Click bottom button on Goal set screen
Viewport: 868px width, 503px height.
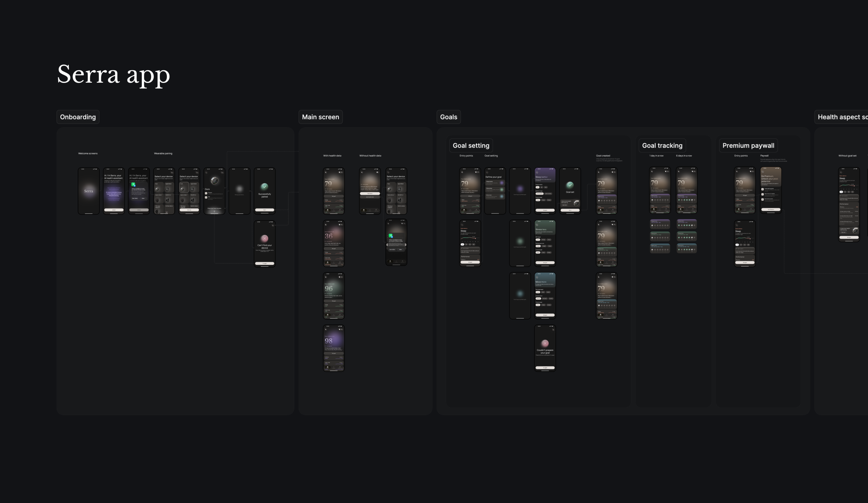pos(570,210)
